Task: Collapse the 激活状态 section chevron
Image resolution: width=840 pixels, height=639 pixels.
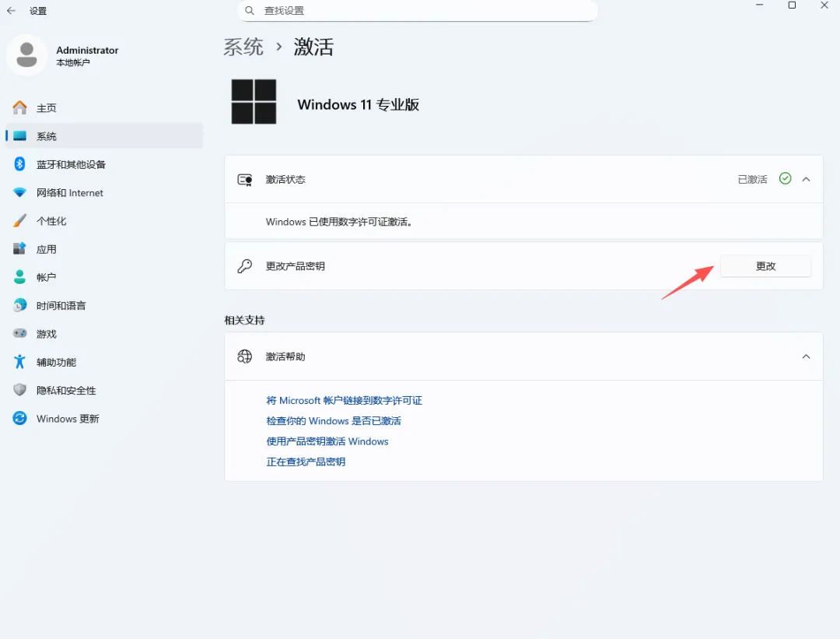Action: click(x=807, y=180)
